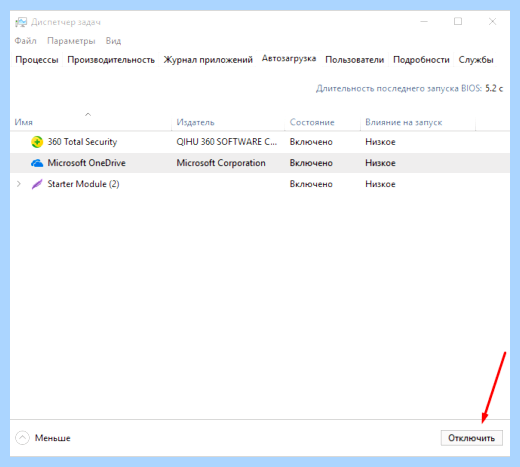
Task: Switch to the Процессы tab
Action: (37, 60)
